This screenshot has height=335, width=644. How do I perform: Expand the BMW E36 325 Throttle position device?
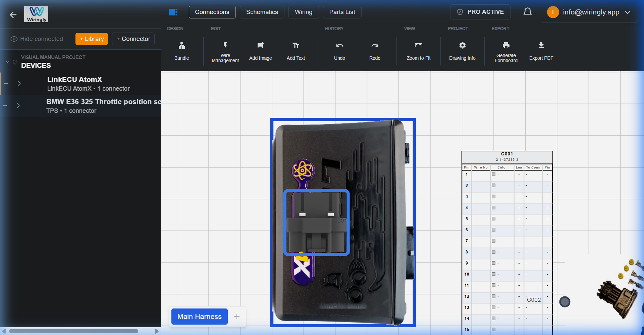click(18, 106)
